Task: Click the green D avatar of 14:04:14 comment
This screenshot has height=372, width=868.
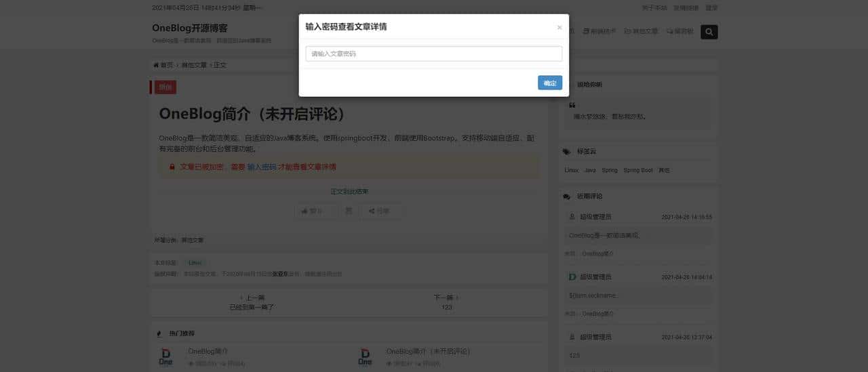Action: click(x=572, y=276)
